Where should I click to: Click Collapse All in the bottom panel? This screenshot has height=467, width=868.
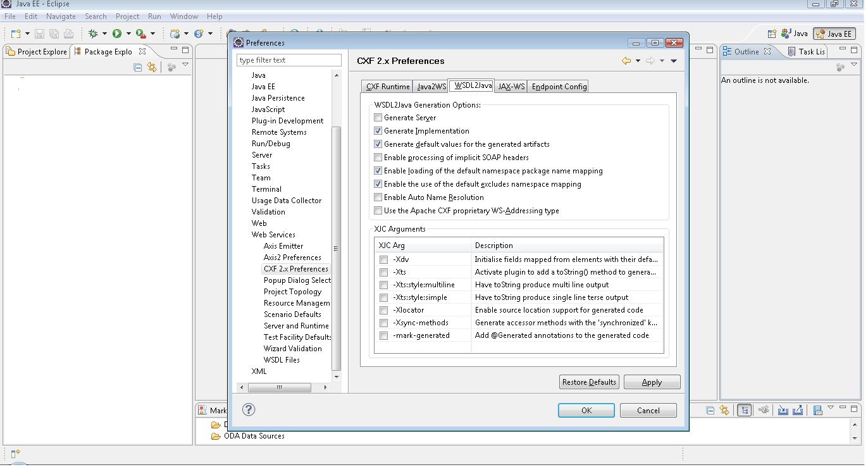point(710,411)
